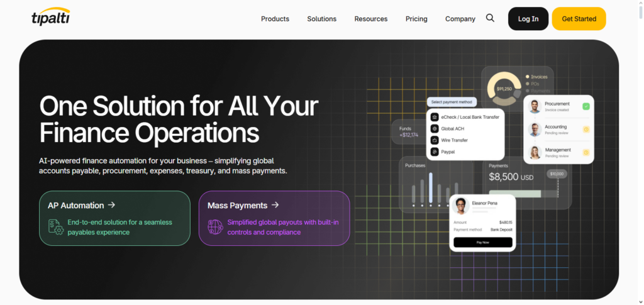This screenshot has height=305, width=644.
Task: Open search with the magnifying glass icon
Action: coord(490,18)
